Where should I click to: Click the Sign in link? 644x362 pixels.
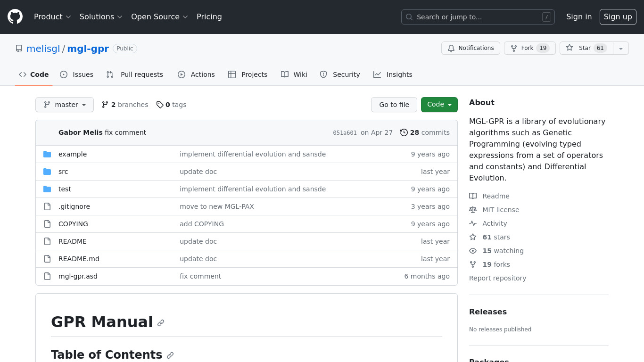[x=579, y=16]
